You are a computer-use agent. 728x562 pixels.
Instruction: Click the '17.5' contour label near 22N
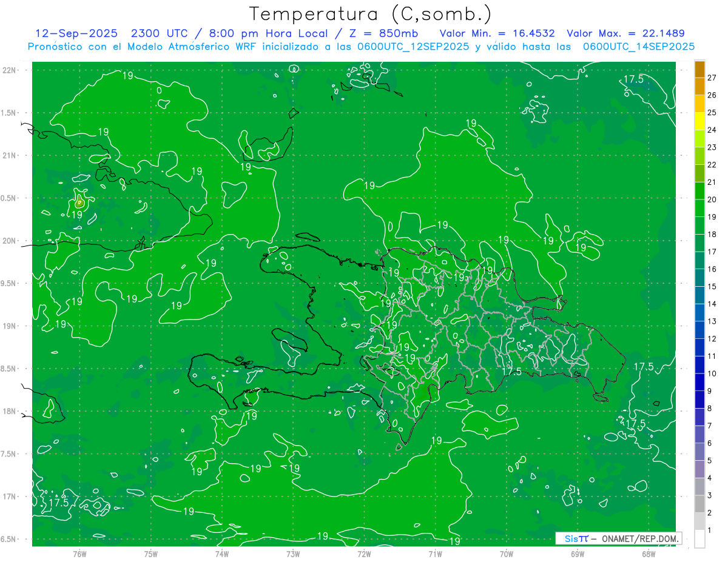coord(633,79)
